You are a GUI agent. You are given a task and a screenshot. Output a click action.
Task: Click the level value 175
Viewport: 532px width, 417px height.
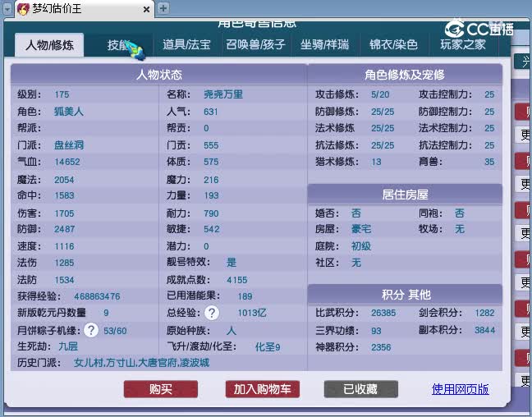(62, 94)
